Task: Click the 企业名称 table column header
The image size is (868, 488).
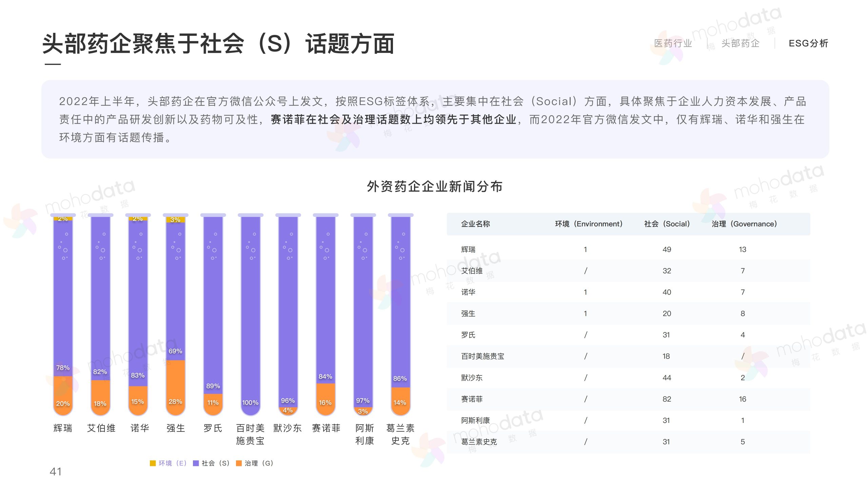Action: point(475,224)
